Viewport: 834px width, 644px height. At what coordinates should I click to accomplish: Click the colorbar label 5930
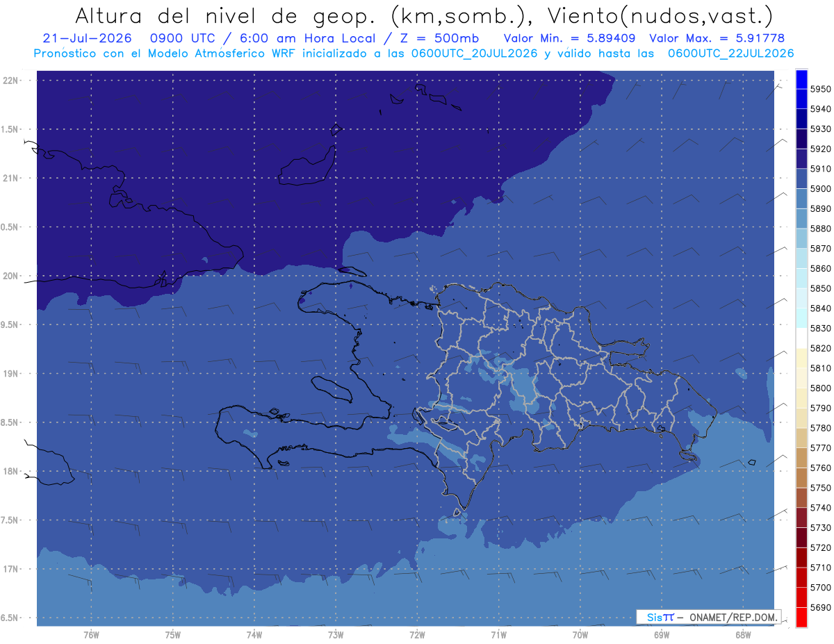(820, 129)
